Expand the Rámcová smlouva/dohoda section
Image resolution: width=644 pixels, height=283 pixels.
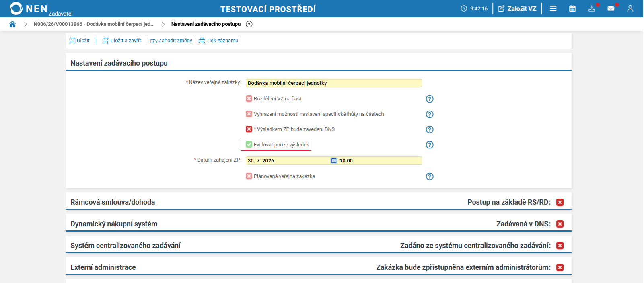pyautogui.click(x=113, y=202)
